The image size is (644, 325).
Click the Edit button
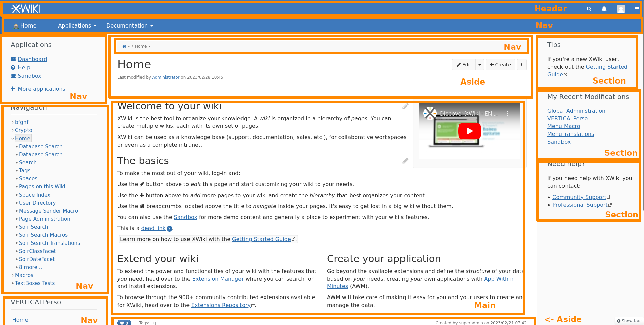point(464,65)
